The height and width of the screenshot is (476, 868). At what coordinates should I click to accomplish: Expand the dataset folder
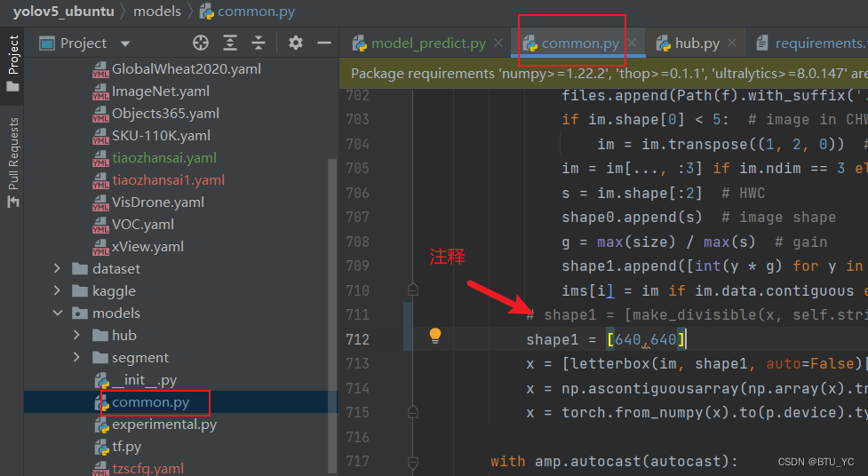coord(57,268)
